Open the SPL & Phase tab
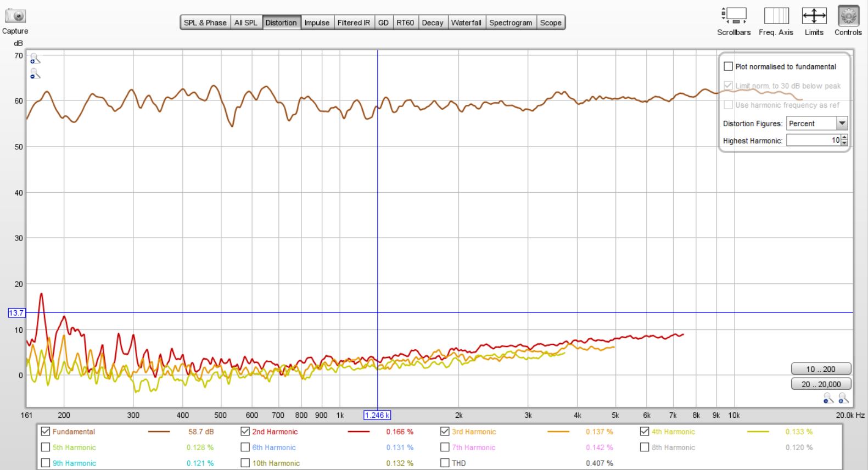 (x=205, y=23)
